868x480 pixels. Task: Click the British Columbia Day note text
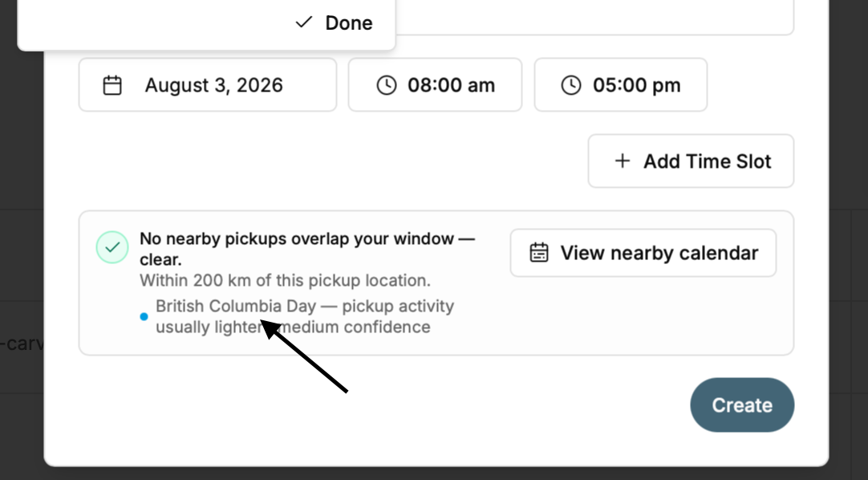[305, 317]
